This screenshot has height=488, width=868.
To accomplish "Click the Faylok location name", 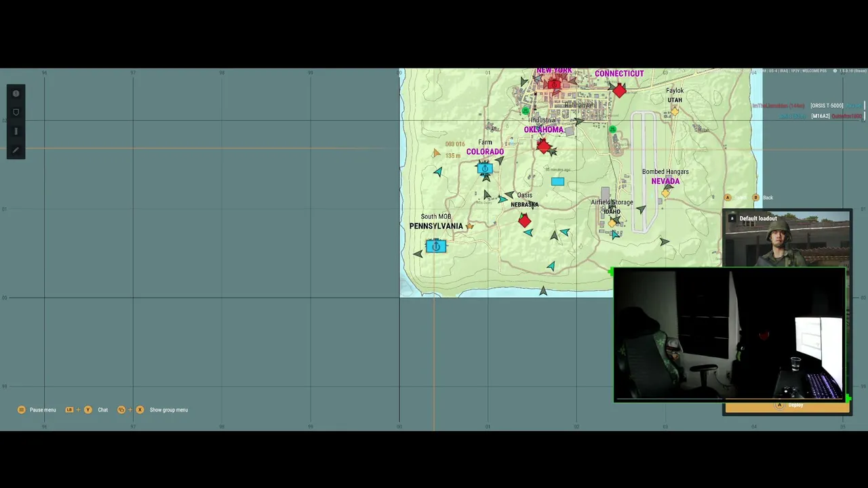I will pos(675,91).
